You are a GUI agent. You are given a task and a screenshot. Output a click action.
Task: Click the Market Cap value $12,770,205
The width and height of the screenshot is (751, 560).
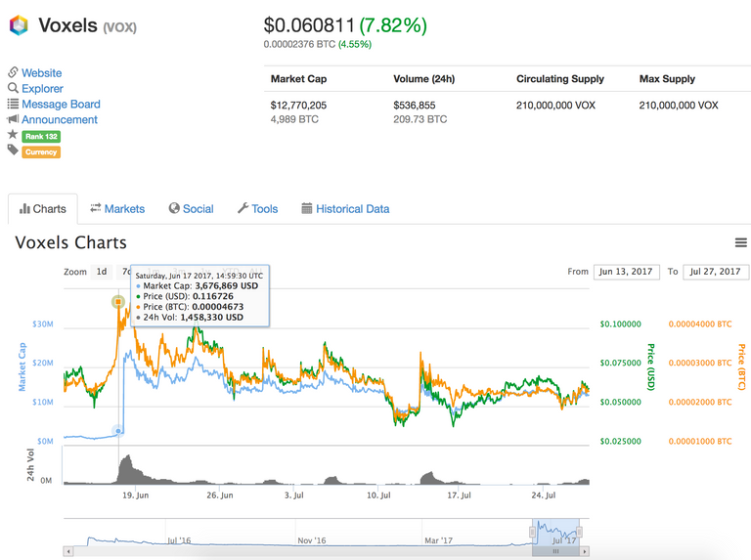pos(298,106)
